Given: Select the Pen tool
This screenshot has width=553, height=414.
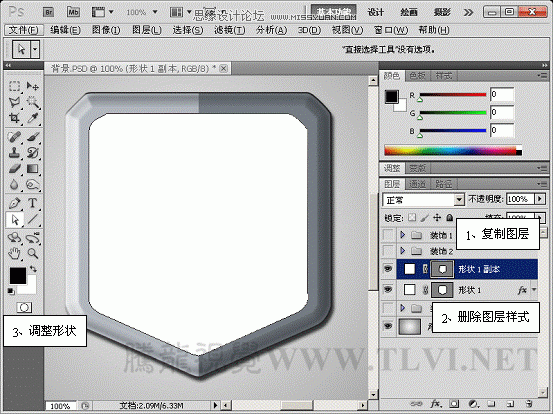Looking at the screenshot, I should point(14,203).
